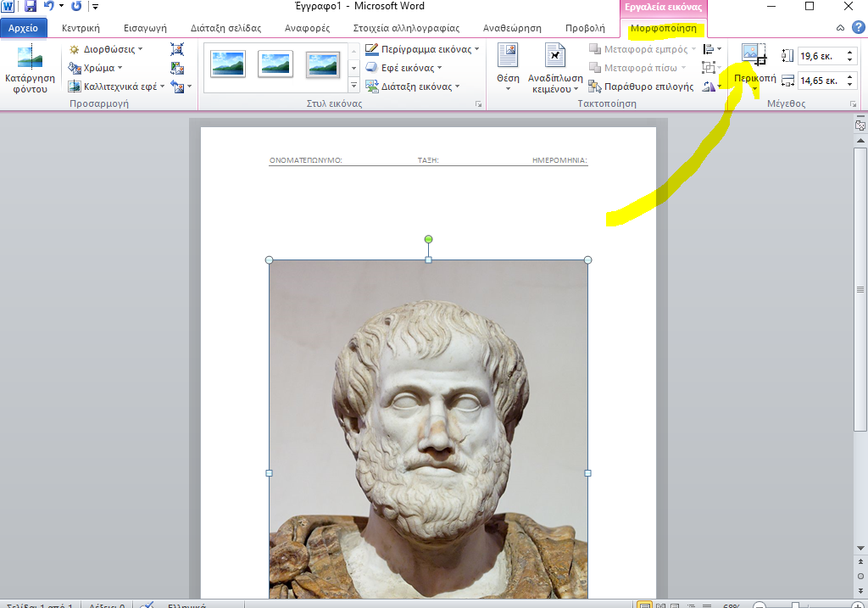Viewport: 868px width, 608px height.
Task: Click vertical scrollbar up arrow
Action: coord(860,141)
